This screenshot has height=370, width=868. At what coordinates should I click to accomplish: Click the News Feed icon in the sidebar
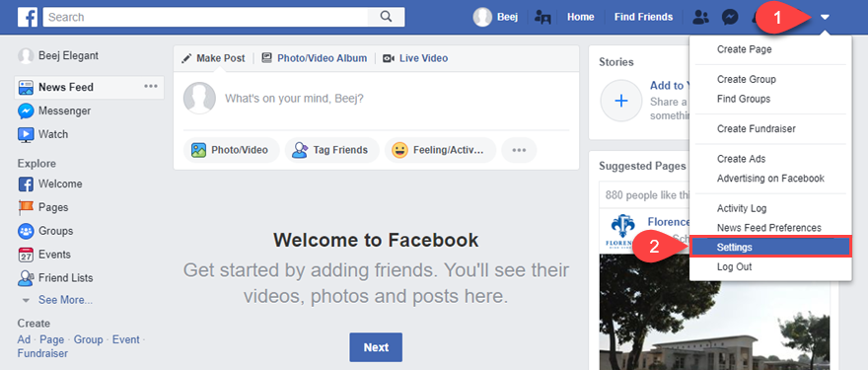coord(26,88)
